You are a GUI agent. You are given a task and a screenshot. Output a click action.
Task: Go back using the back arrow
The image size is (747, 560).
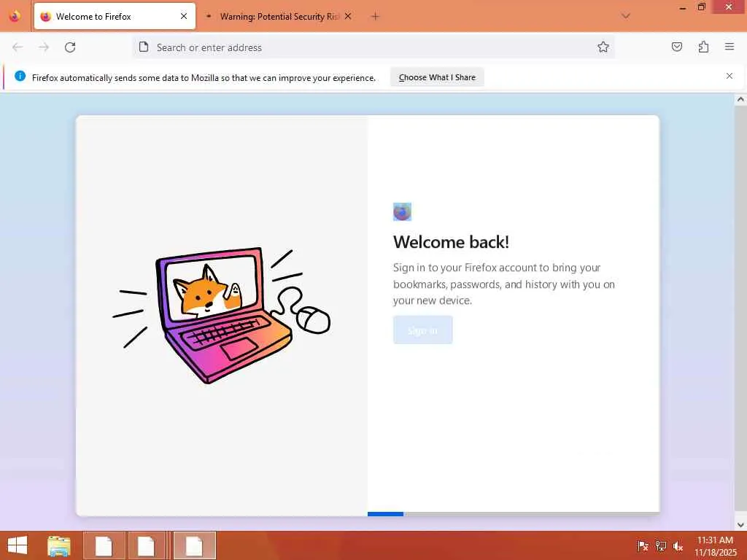tap(18, 47)
